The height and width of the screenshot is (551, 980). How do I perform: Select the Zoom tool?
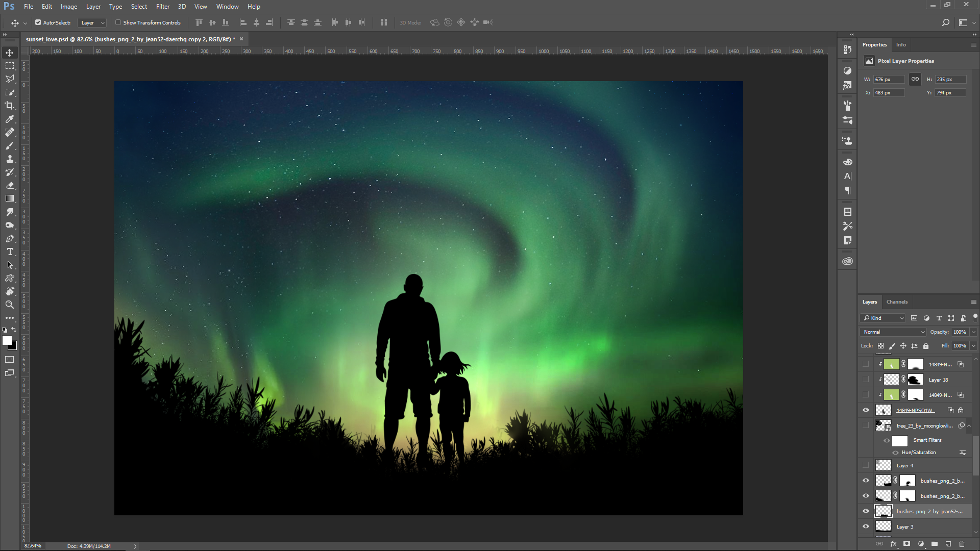(10, 305)
